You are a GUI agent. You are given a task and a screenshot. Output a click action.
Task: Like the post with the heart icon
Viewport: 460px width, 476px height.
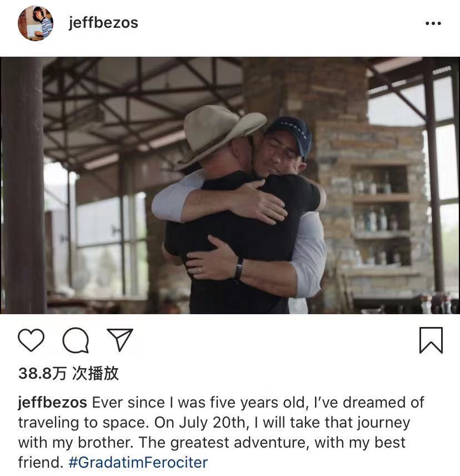click(31, 340)
